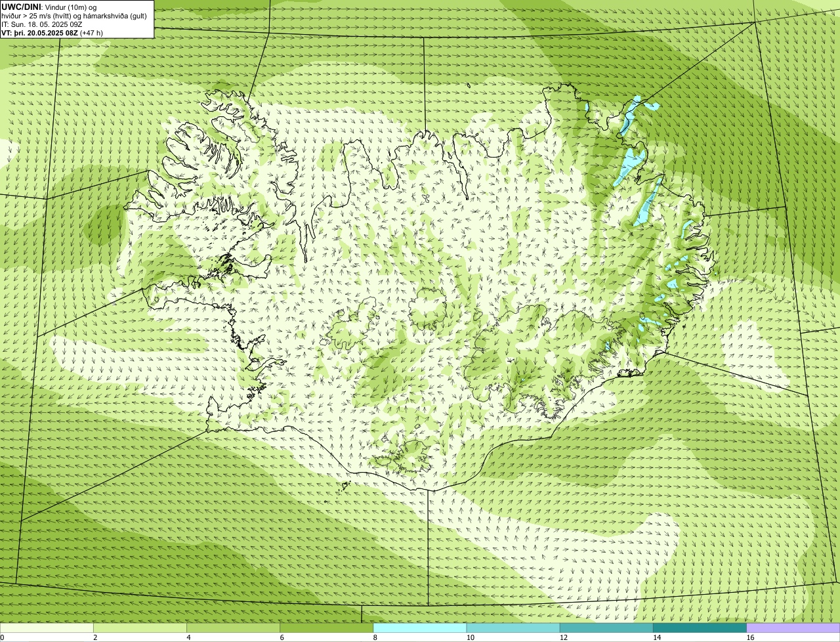The image size is (840, 642).
Task: Click the scale label '4'
Action: [x=189, y=637]
